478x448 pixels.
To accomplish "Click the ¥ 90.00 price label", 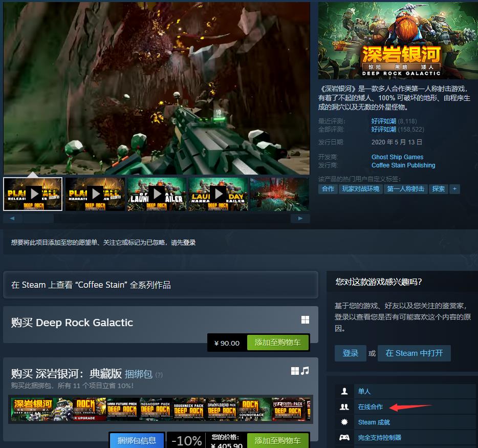I will pyautogui.click(x=227, y=343).
